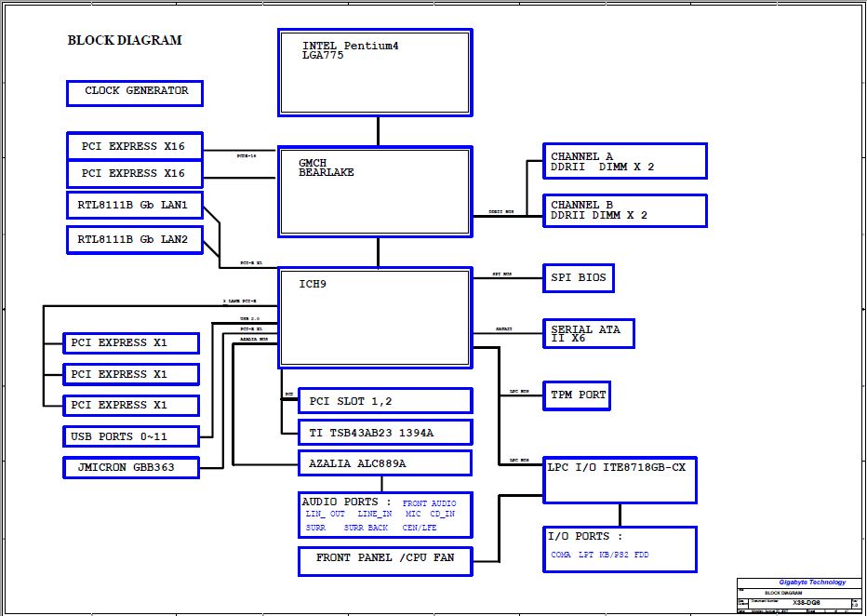Select the FRONT PANEL /CPU FAN block
This screenshot has height=616, width=867.
point(385,561)
